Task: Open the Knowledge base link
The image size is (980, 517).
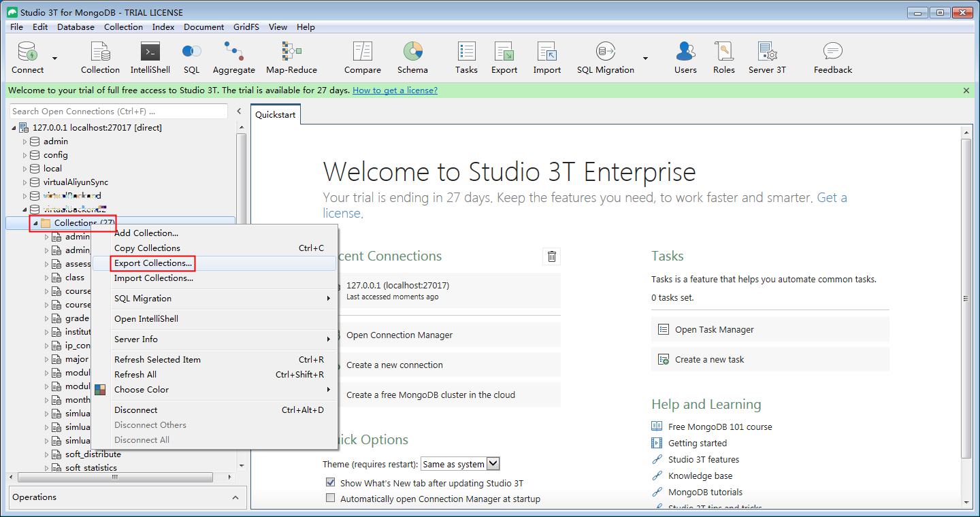Action: [x=700, y=476]
